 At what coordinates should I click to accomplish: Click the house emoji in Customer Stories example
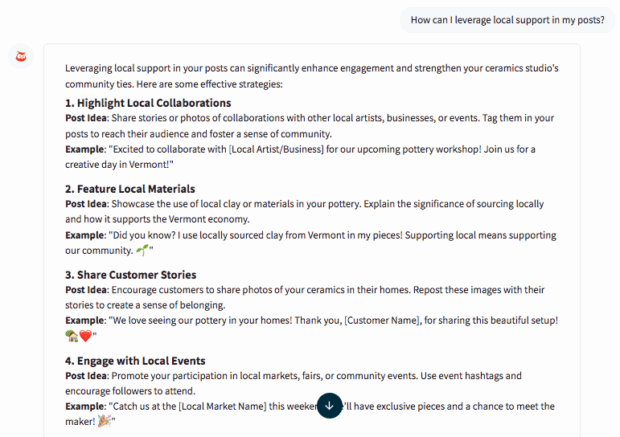(x=71, y=336)
